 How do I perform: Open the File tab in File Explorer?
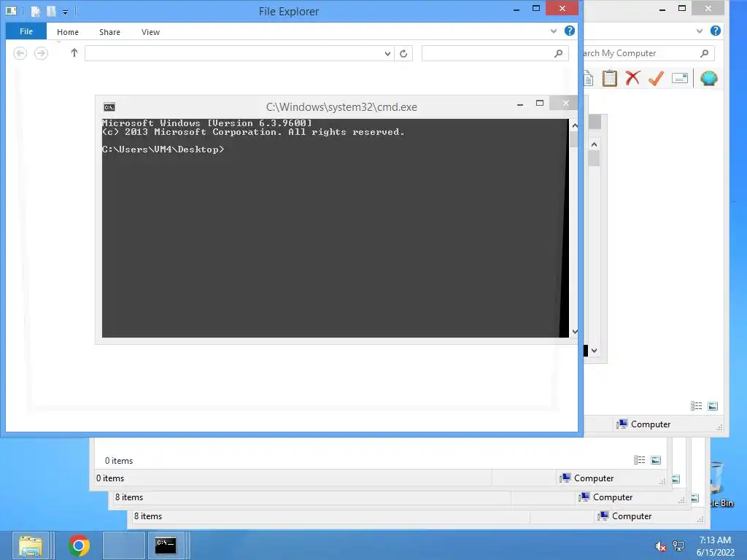(x=26, y=31)
